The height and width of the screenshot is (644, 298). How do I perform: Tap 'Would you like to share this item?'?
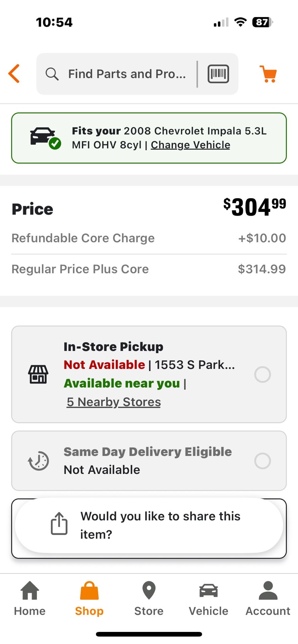click(x=160, y=525)
